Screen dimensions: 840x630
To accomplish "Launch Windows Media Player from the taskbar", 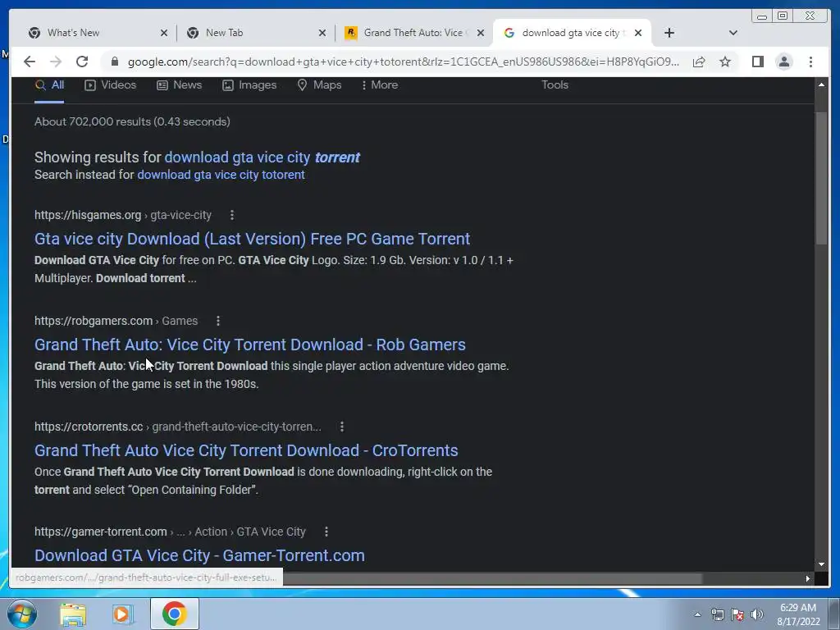I will pyautogui.click(x=122, y=614).
